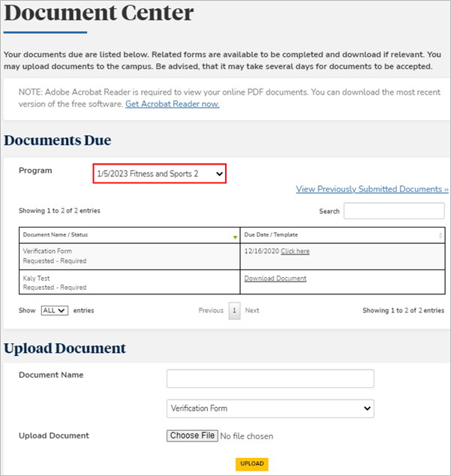The height and width of the screenshot is (476, 451).
Task: Sort by Document Name / Status arrow icon
Action: pos(235,236)
